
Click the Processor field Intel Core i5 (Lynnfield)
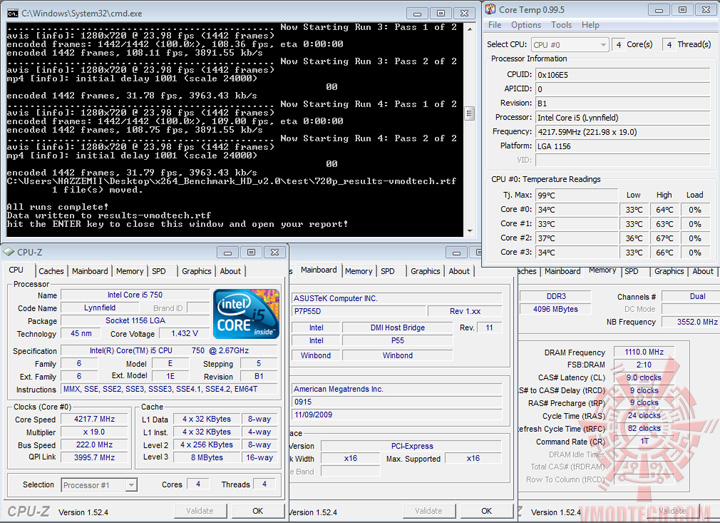pos(623,118)
